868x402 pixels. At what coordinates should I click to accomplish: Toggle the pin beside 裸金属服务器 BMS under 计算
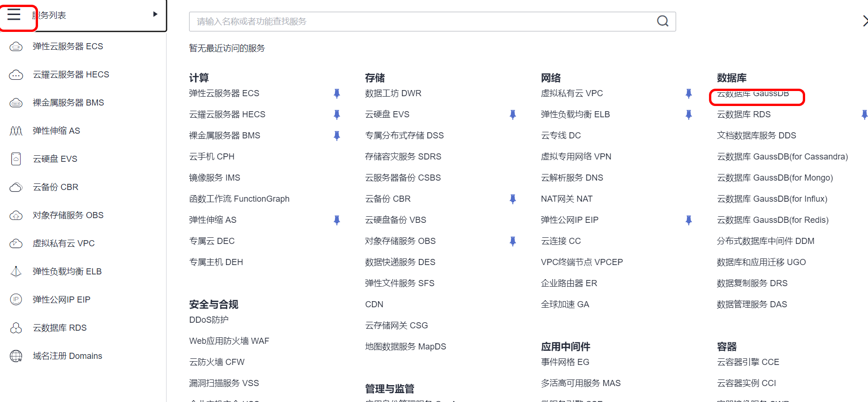point(336,136)
